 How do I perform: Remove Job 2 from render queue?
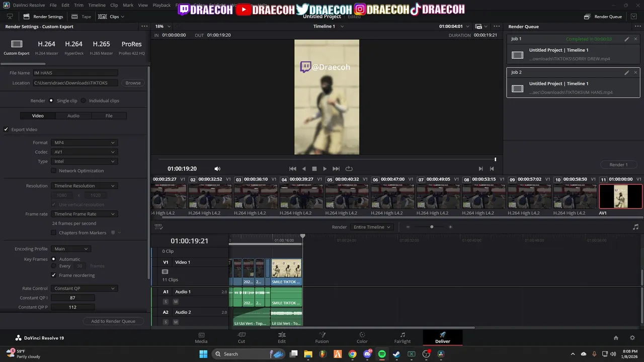click(x=635, y=72)
